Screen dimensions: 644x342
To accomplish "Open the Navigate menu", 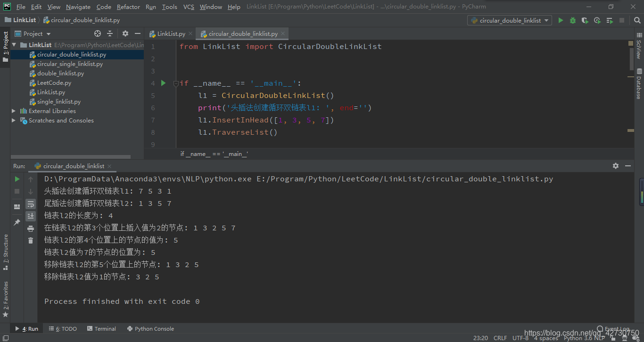I will click(x=78, y=7).
